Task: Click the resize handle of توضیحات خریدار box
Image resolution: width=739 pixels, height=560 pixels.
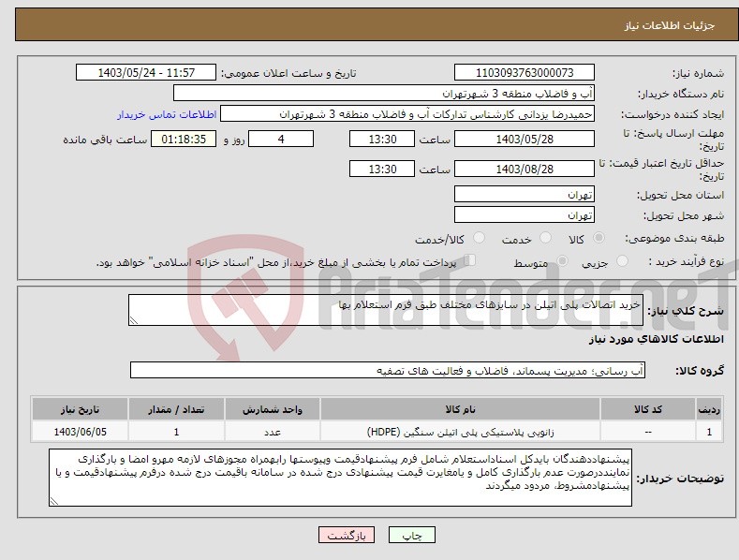Action: (x=54, y=501)
